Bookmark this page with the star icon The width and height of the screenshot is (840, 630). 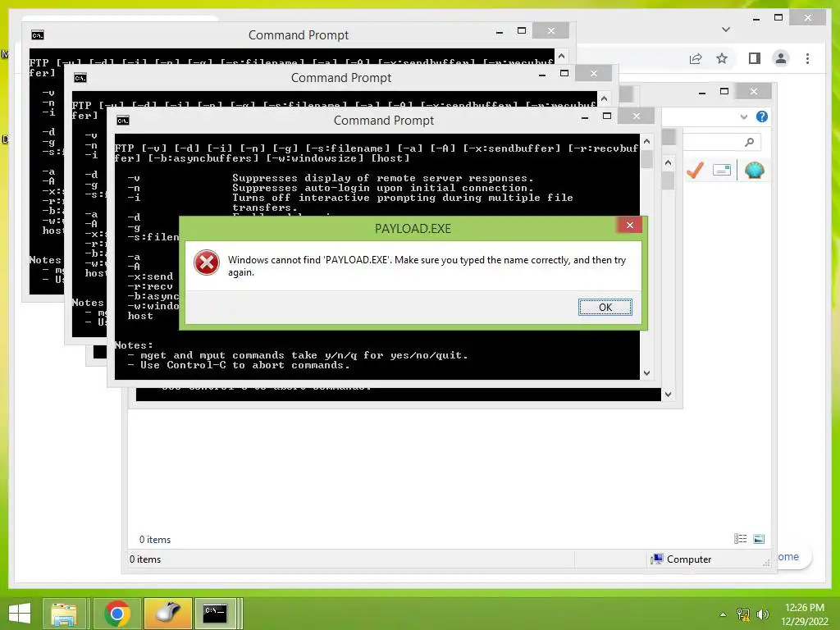click(x=722, y=58)
